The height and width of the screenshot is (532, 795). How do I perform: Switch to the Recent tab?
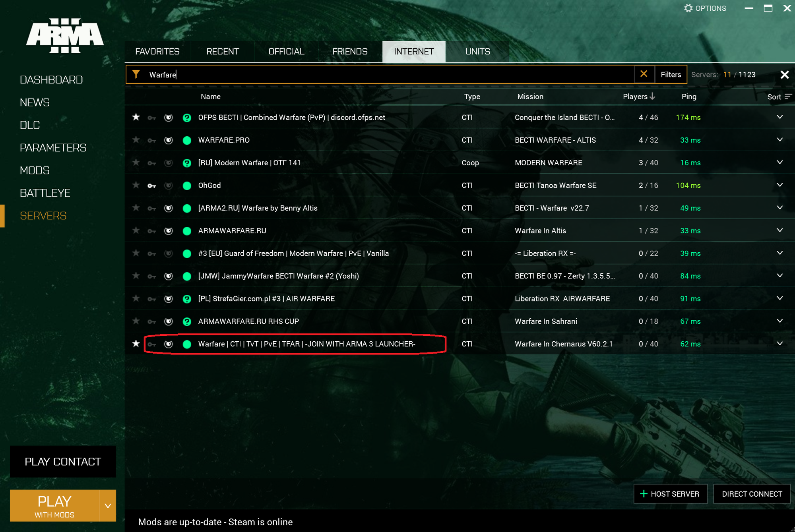click(223, 52)
